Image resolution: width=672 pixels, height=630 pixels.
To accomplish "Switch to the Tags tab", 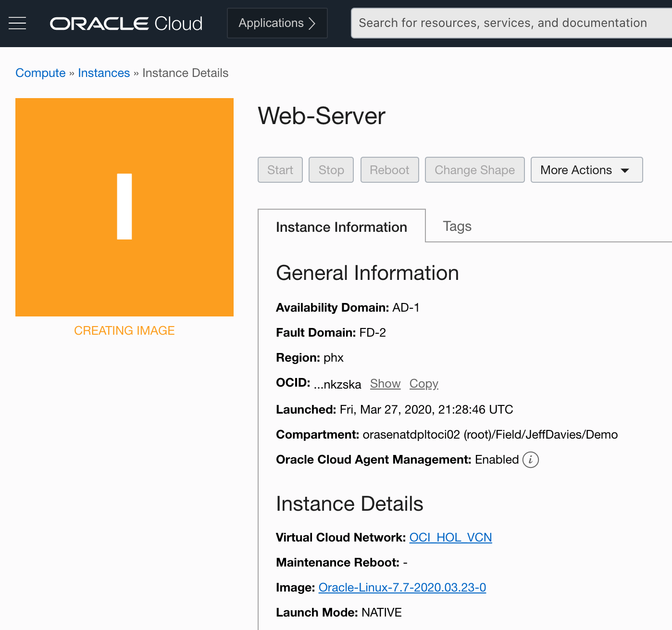I will click(457, 226).
